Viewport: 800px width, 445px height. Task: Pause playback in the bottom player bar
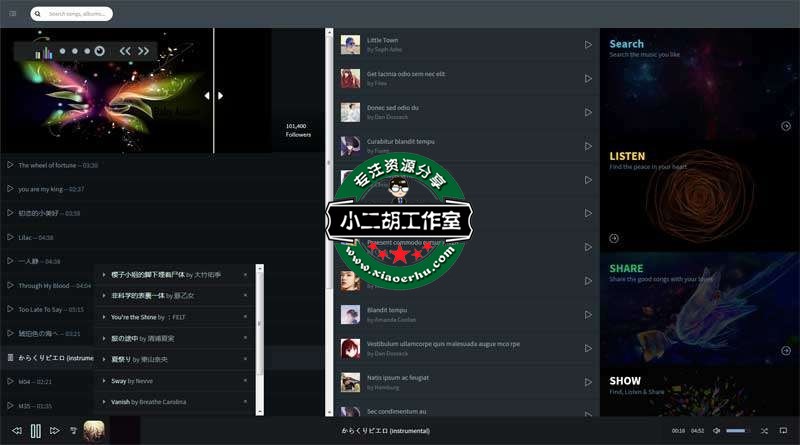36,431
